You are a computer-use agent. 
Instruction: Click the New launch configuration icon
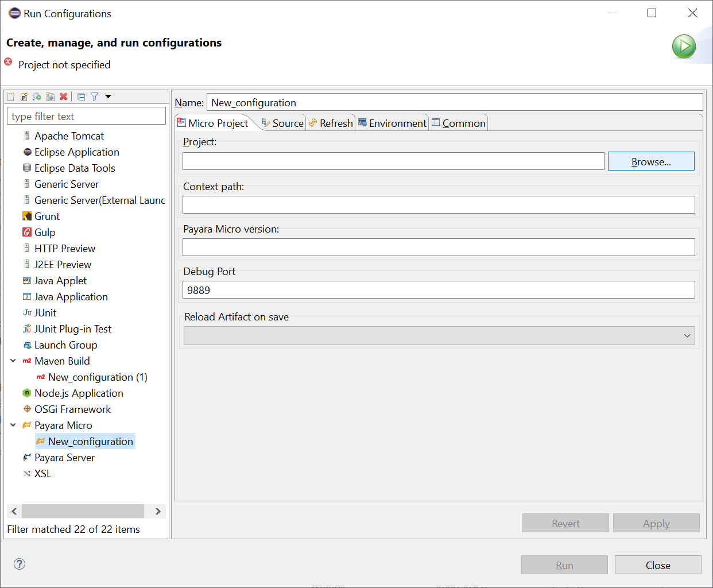point(11,97)
